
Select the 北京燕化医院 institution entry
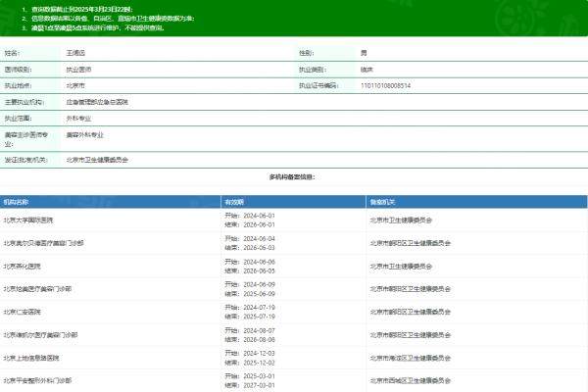[x=23, y=266]
